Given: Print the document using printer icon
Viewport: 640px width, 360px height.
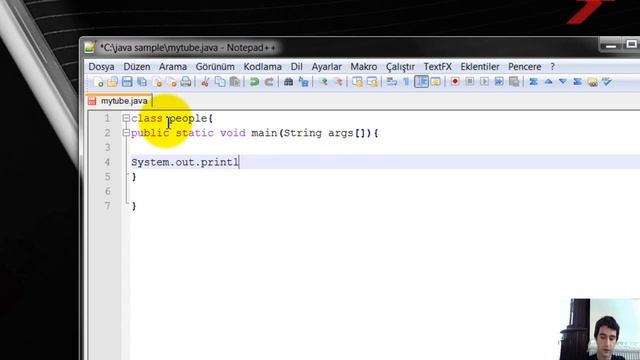Looking at the screenshot, I should tap(186, 82).
